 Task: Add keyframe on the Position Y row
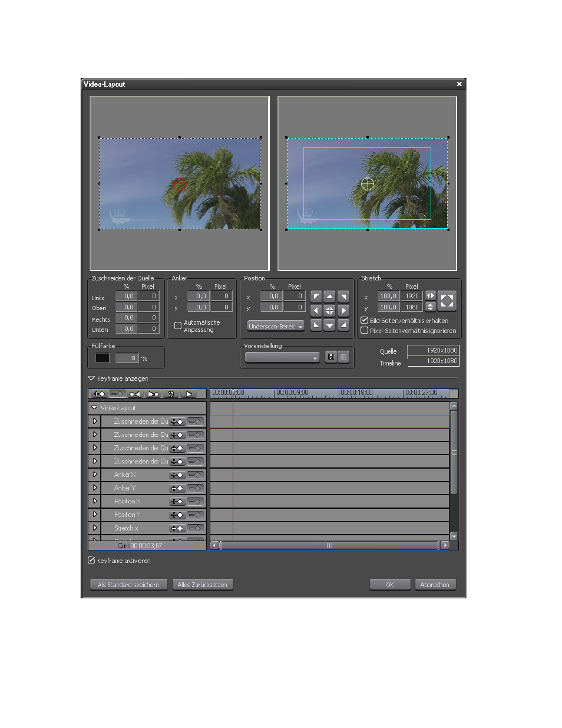point(177,515)
